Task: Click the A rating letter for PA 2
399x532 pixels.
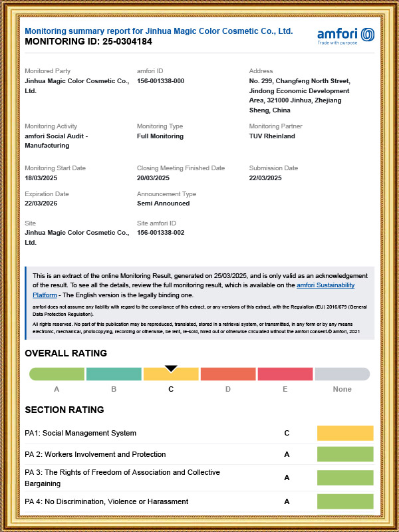Action: click(287, 454)
